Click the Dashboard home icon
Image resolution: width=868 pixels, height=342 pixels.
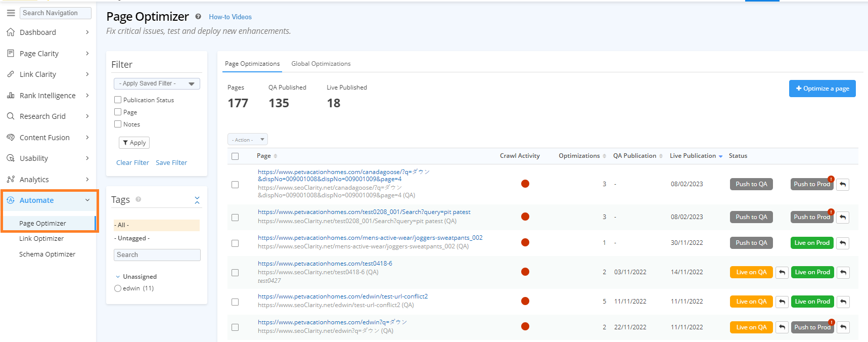(11, 32)
